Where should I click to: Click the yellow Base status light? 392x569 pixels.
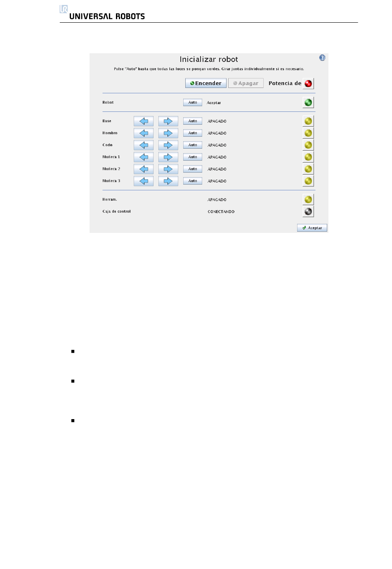pos(308,121)
